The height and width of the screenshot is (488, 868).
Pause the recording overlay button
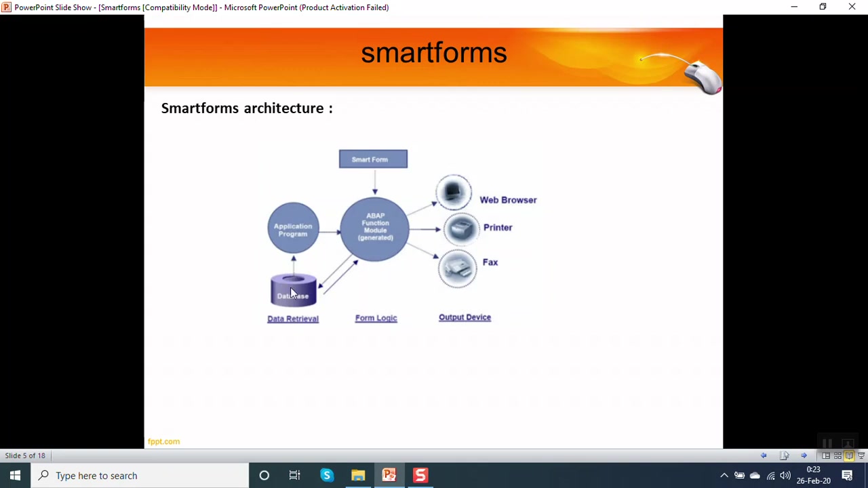click(x=827, y=443)
